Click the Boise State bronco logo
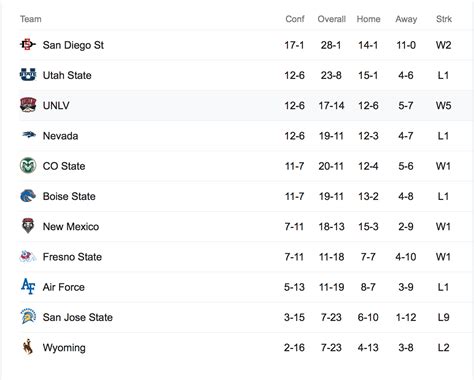Viewport: 474px width, 380px height. pos(28,196)
